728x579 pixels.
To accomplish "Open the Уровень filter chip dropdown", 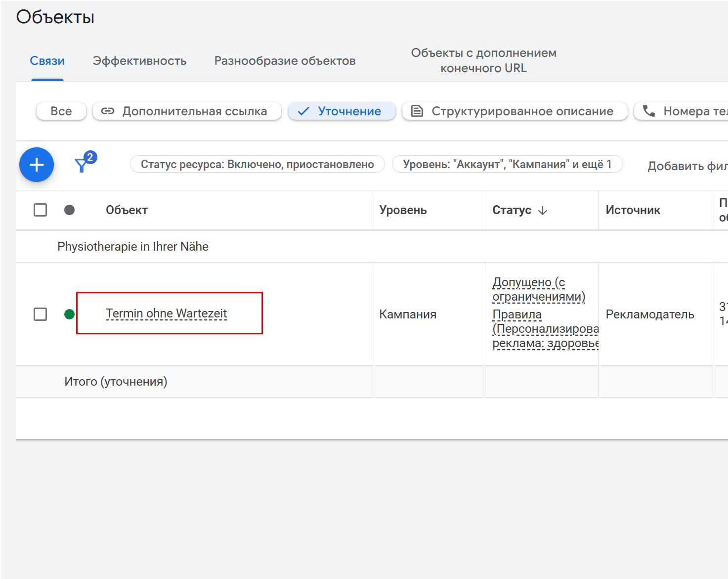I will point(507,164).
